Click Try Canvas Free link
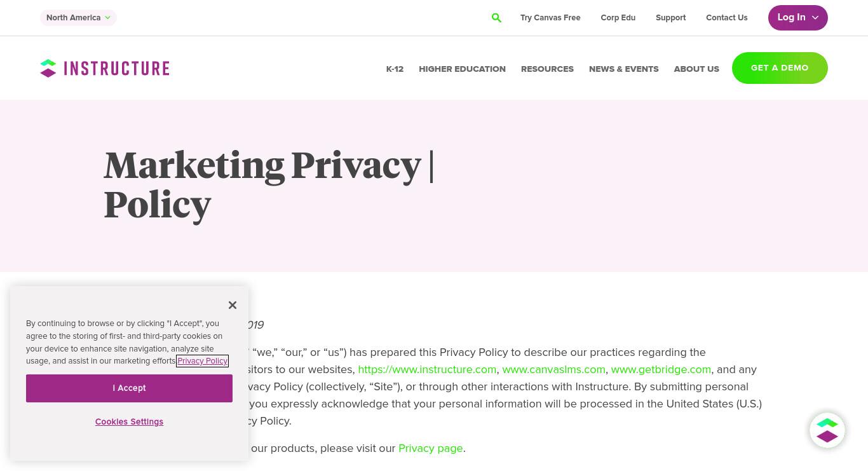 550,18
